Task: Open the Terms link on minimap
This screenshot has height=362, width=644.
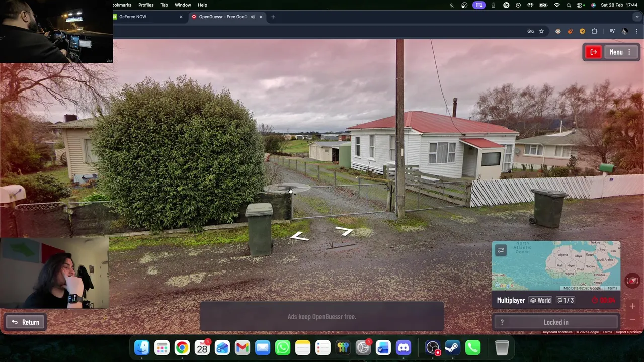Action: point(612,288)
